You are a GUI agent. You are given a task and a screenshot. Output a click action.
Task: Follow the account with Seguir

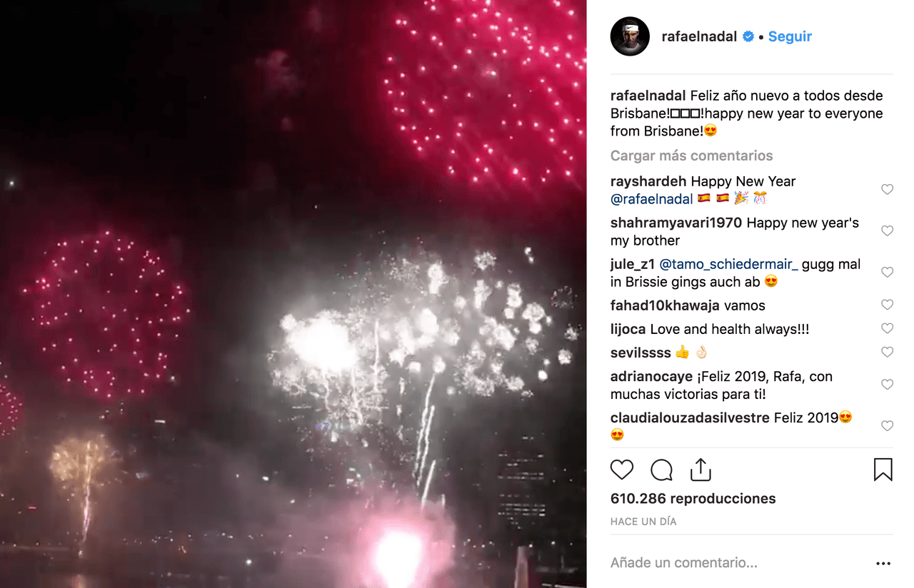(x=790, y=36)
